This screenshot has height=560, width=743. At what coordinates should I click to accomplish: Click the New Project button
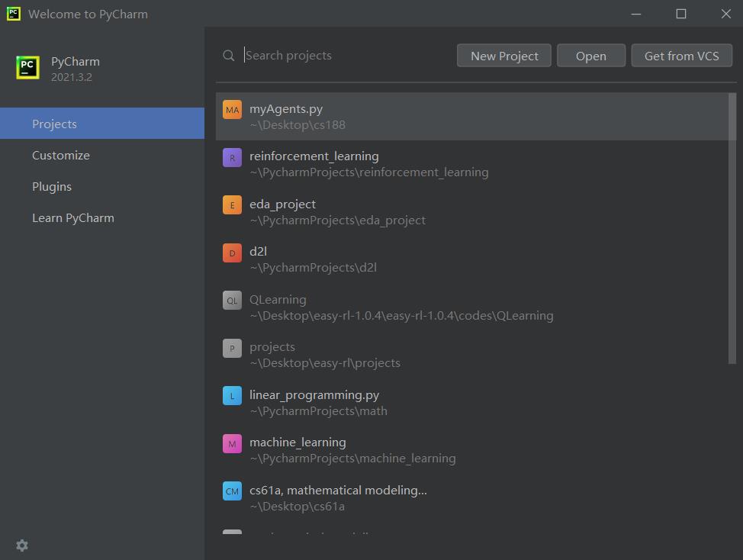[x=504, y=56]
